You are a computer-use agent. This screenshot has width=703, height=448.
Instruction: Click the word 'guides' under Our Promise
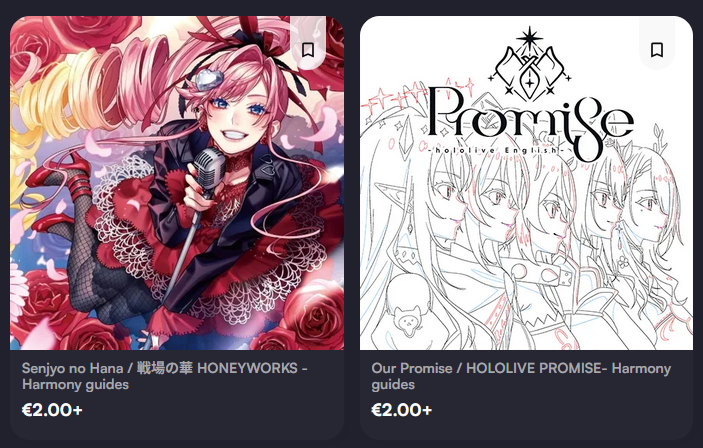point(393,384)
